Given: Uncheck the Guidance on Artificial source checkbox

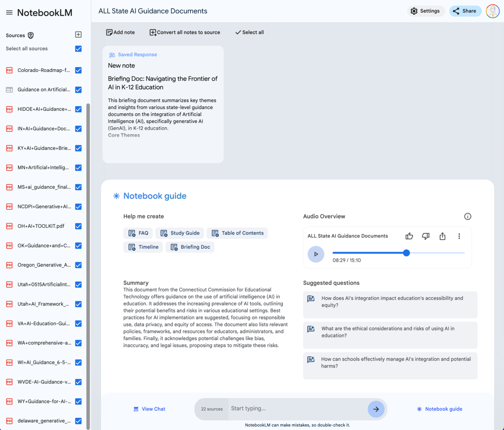Looking at the screenshot, I should click(78, 90).
